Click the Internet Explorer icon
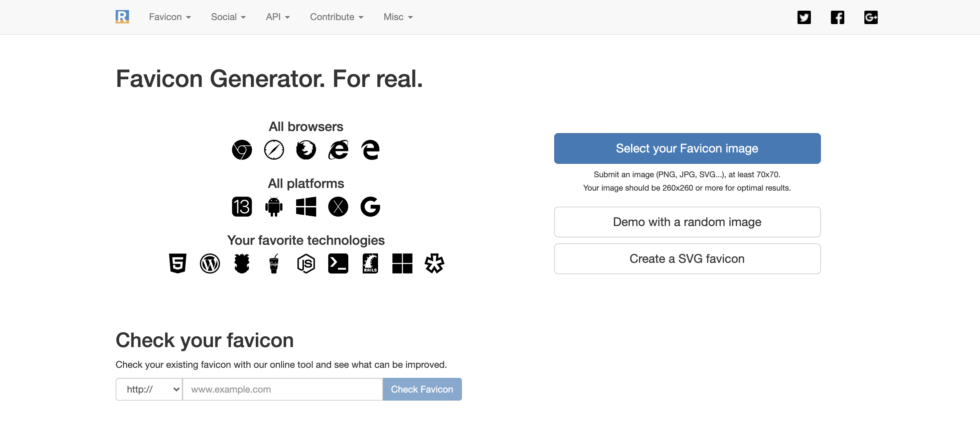 (x=338, y=150)
